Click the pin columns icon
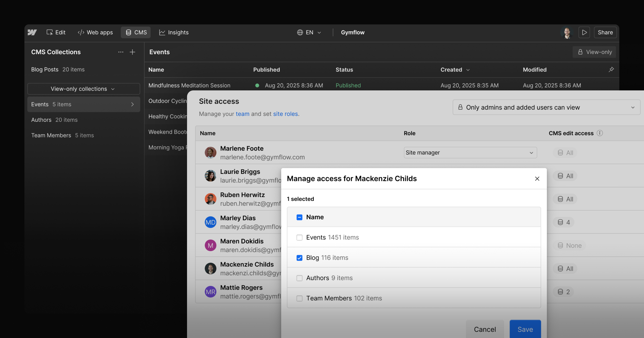This screenshot has height=338, width=644. pos(611,69)
